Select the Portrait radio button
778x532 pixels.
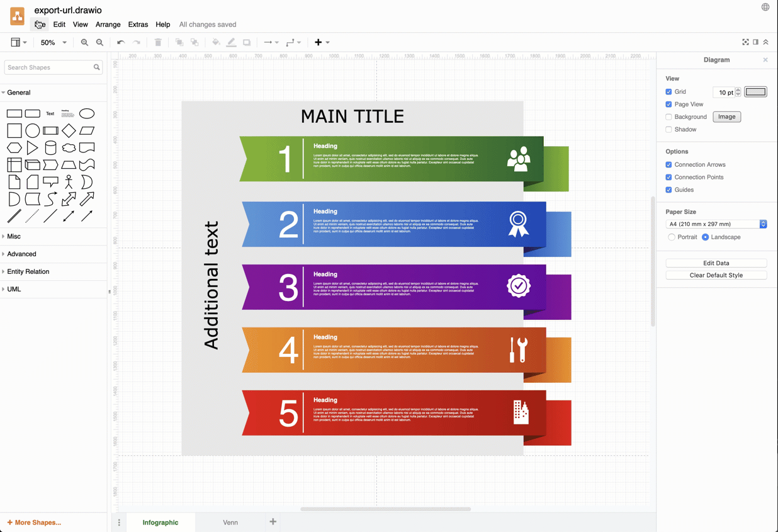[x=672, y=237]
